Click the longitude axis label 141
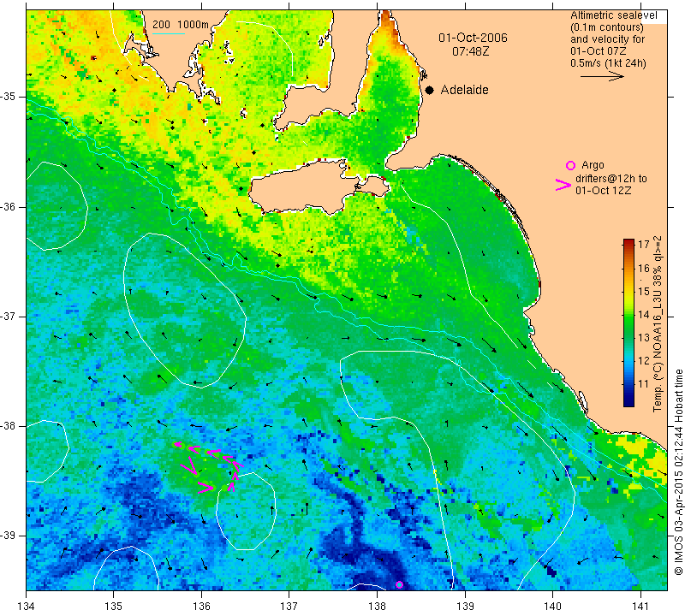Viewport: 685px width, 616px height. coord(640,607)
